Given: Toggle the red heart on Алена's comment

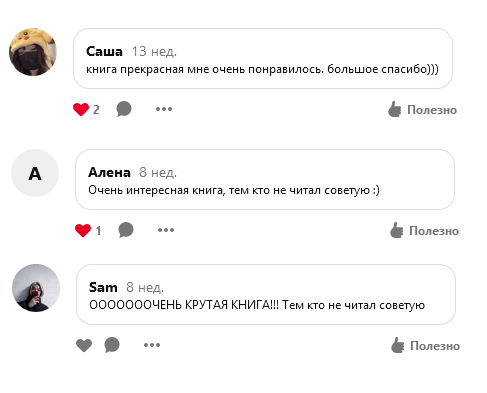Looking at the screenshot, I should coord(83,230).
